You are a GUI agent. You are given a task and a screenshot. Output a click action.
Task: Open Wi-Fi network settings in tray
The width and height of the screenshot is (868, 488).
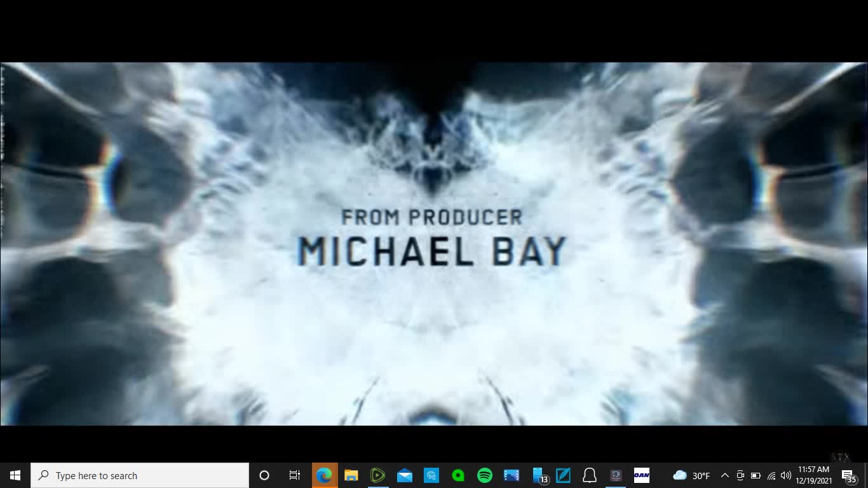click(771, 475)
